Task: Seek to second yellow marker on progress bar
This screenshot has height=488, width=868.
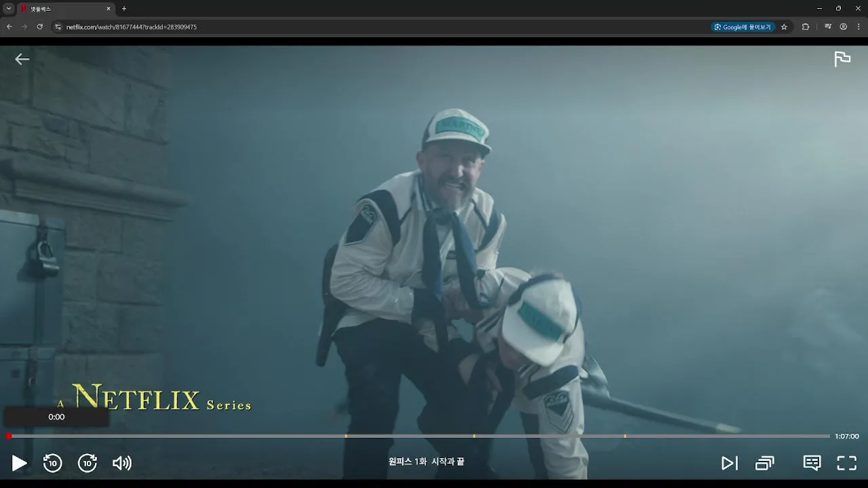Action: point(474,436)
